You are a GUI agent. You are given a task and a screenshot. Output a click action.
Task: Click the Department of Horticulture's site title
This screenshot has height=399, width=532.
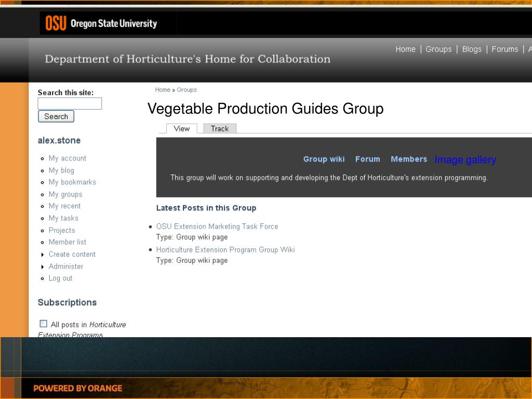coord(188,59)
